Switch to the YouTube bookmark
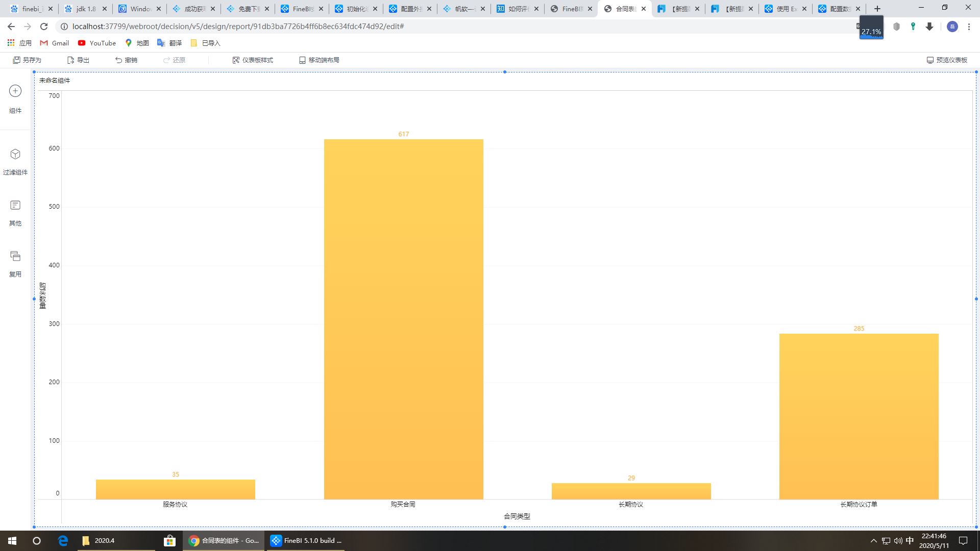 (96, 43)
